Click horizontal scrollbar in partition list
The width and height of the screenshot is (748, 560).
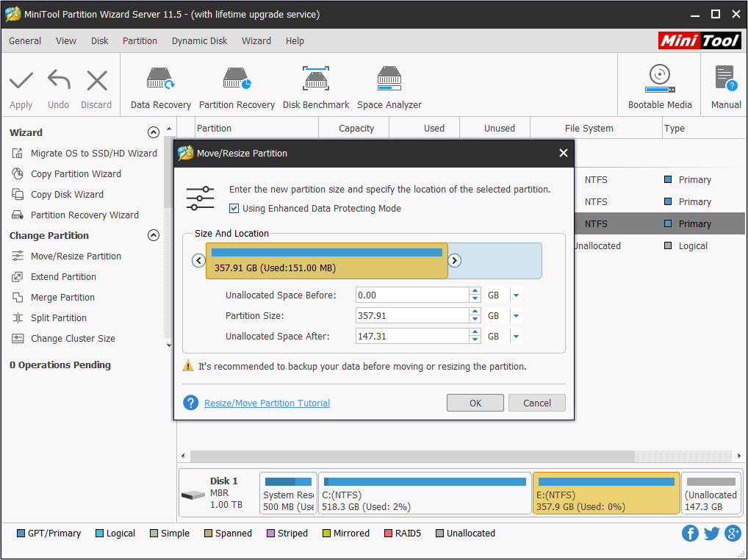coord(412,456)
